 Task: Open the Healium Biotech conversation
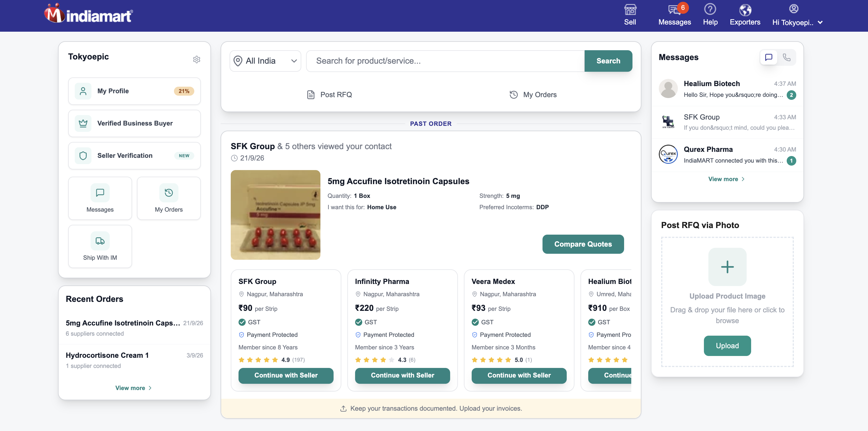[727, 89]
